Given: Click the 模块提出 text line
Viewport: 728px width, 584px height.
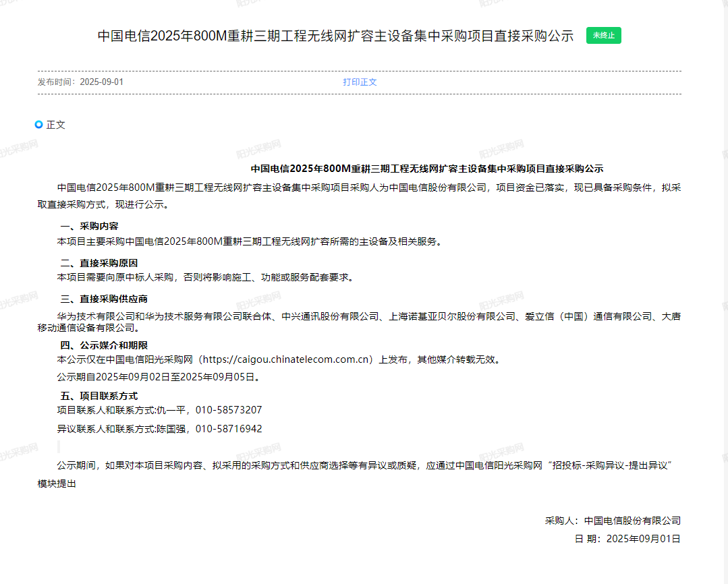Looking at the screenshot, I should click(x=57, y=484).
